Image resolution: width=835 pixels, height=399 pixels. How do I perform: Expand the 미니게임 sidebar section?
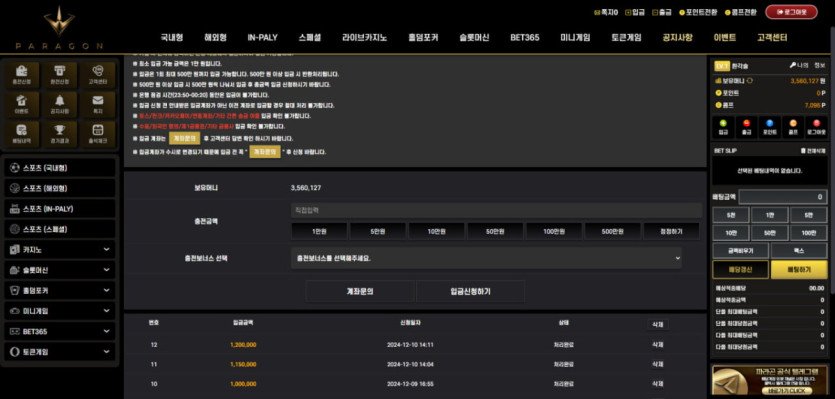(x=60, y=311)
